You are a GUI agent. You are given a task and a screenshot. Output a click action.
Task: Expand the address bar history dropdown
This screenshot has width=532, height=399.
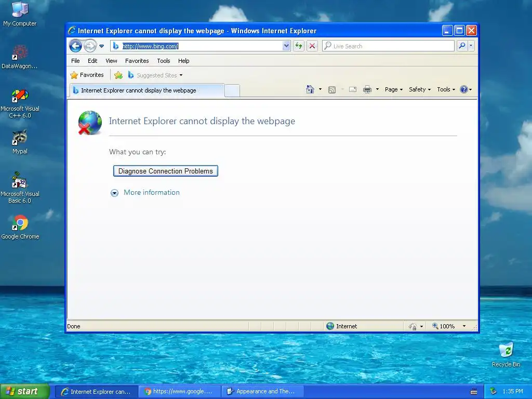[286, 46]
